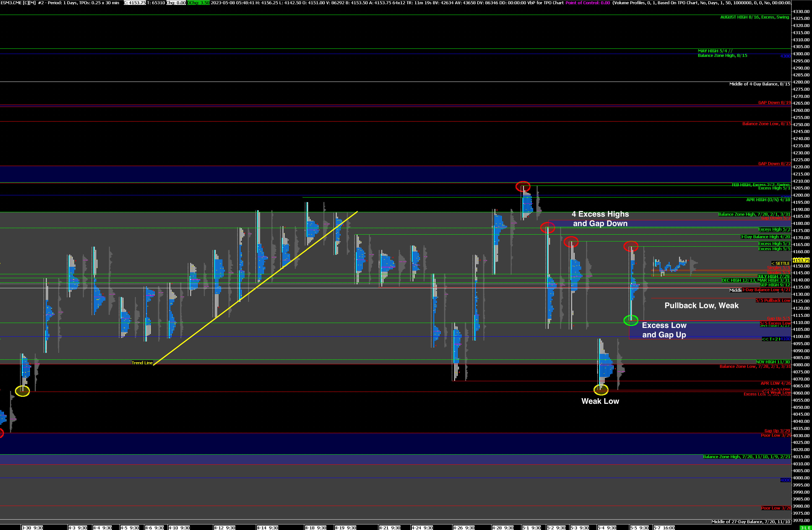Image resolution: width=812 pixels, height=530 pixels.
Task: Click the 4-14 9:30 date marker
Action: pos(268,527)
